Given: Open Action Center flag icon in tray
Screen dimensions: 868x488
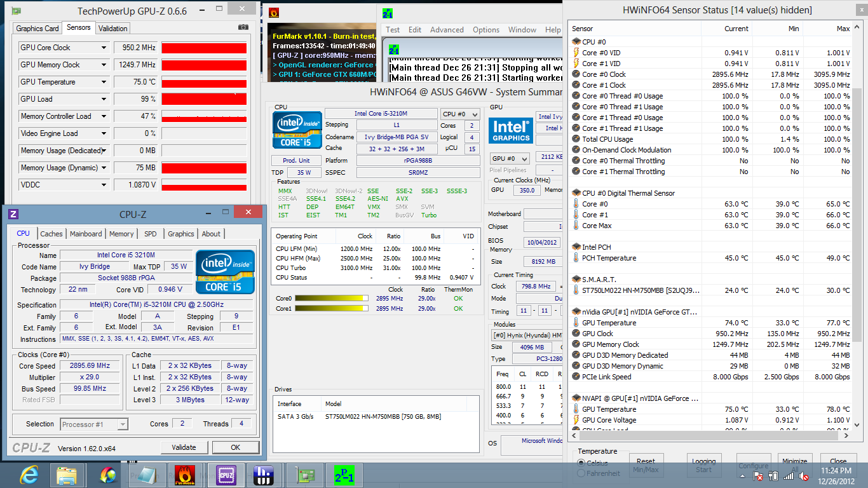Looking at the screenshot, I should [758, 475].
